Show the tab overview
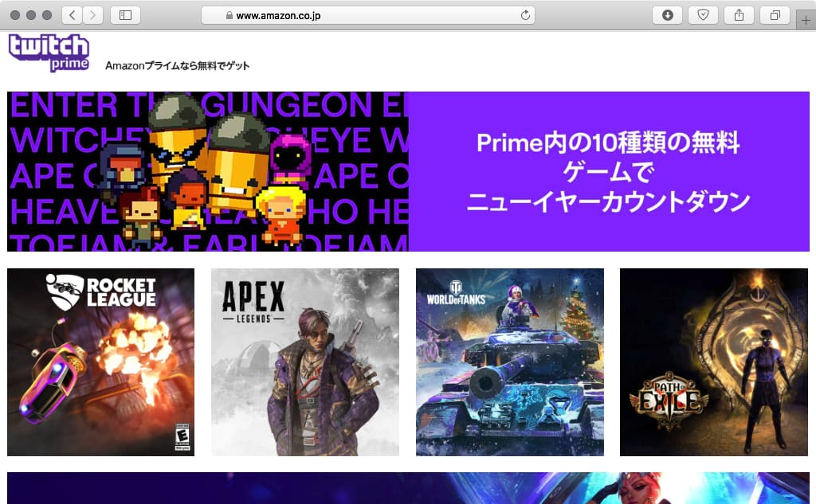816x504 pixels. (x=774, y=15)
